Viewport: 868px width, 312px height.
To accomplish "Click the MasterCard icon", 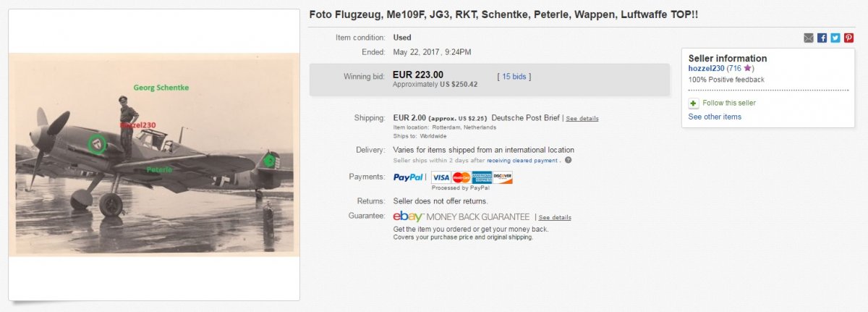I will click(461, 177).
